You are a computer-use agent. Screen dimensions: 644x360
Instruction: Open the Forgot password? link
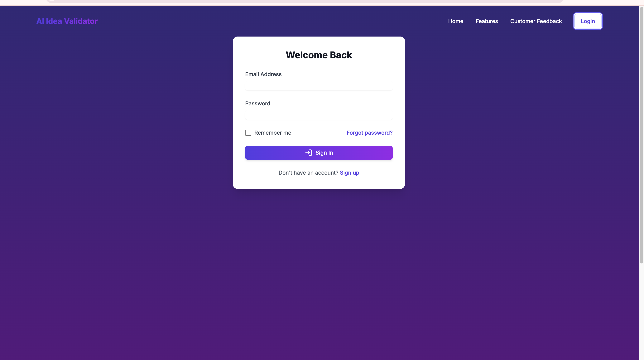point(369,133)
